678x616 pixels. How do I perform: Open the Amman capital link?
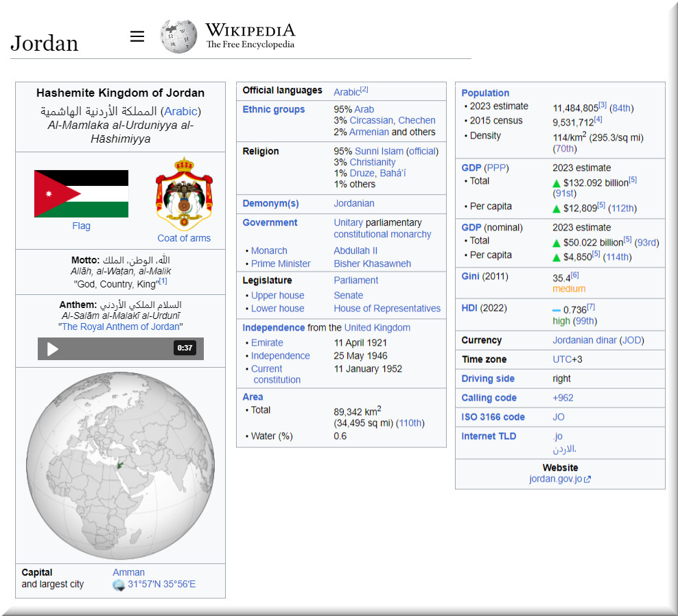pyautogui.click(x=128, y=572)
